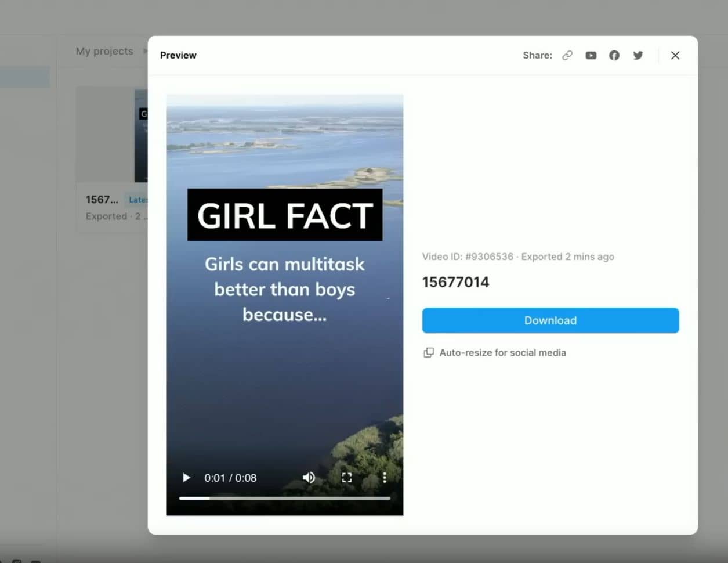The image size is (728, 563).
Task: Click the 'GIRL FACT' title in the video
Action: [284, 215]
